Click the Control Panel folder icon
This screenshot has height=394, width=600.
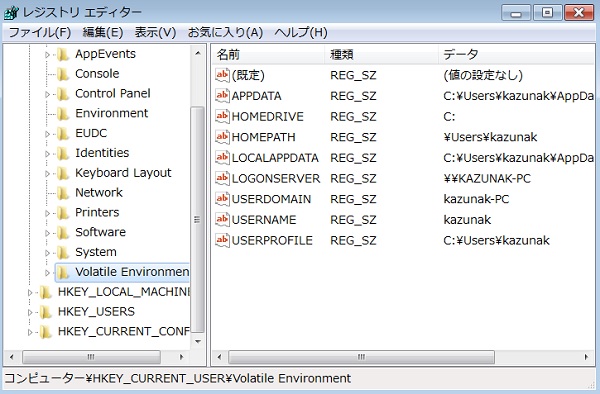63,94
